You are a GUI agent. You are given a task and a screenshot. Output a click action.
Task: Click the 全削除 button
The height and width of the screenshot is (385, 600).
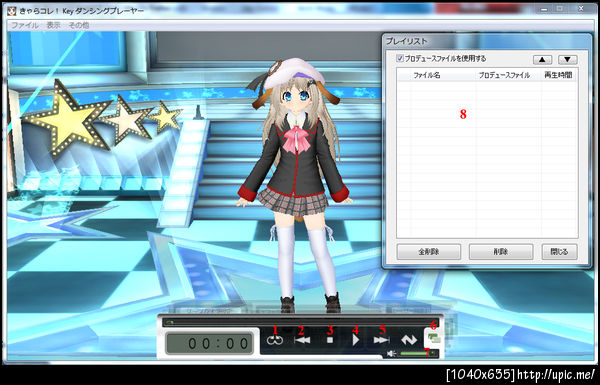point(429,252)
